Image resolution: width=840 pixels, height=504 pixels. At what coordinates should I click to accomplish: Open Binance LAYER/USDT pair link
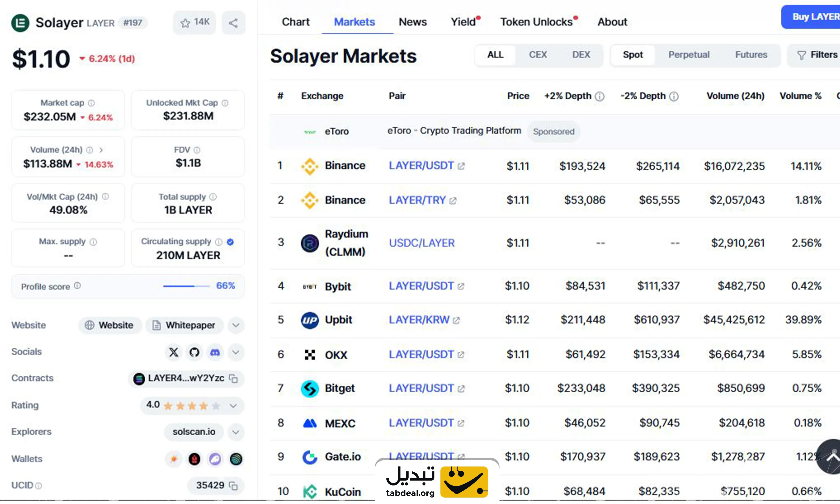coord(421,166)
